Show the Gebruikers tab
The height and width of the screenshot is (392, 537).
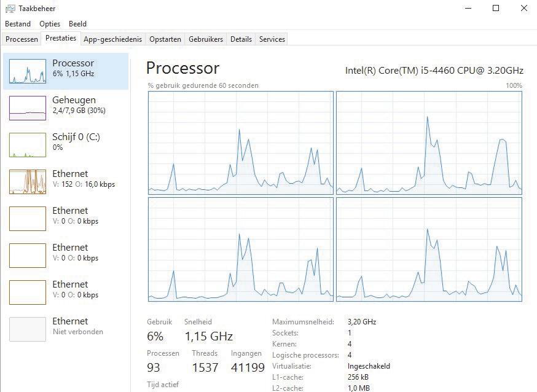point(206,39)
